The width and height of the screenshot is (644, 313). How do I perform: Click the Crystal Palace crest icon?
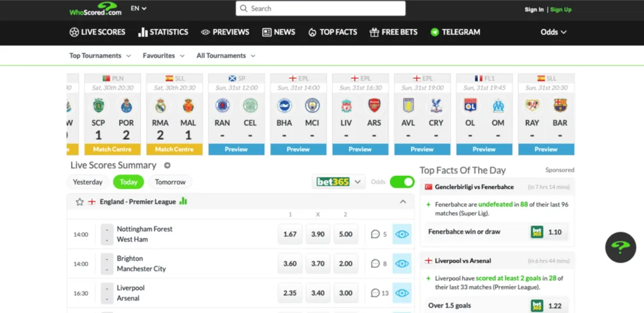click(436, 106)
